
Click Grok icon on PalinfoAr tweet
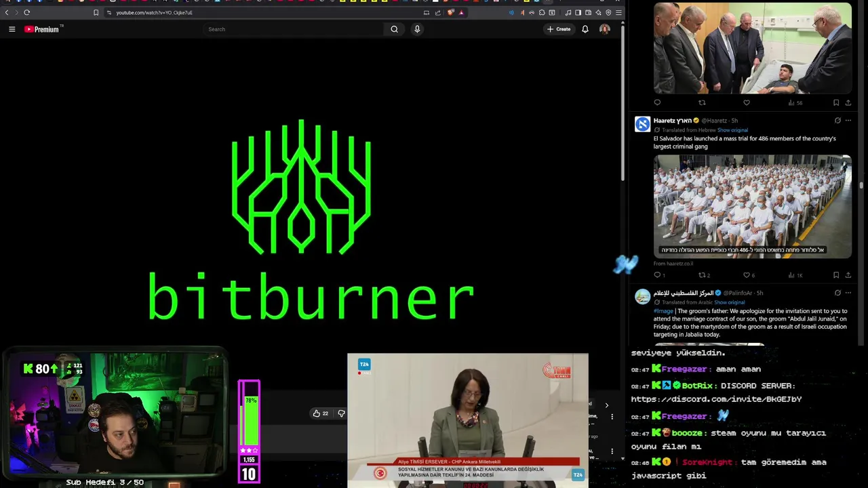coord(837,293)
